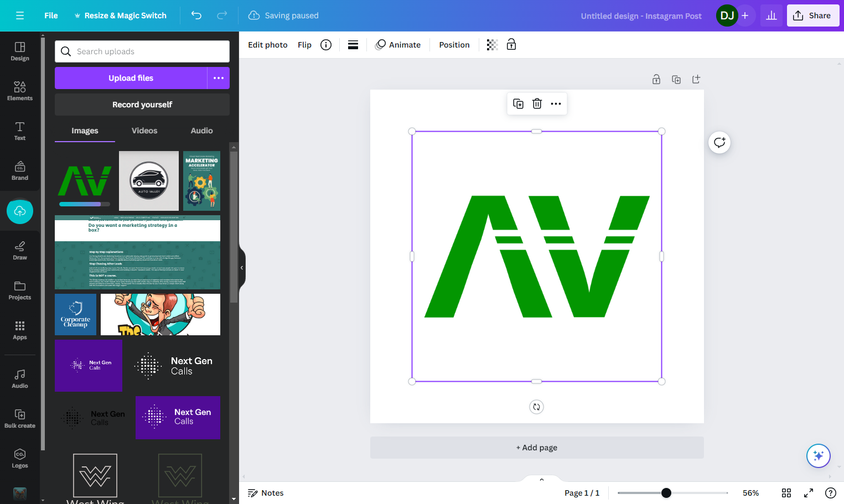Open upload options three-dot menu
The width and height of the screenshot is (844, 504).
click(x=219, y=78)
